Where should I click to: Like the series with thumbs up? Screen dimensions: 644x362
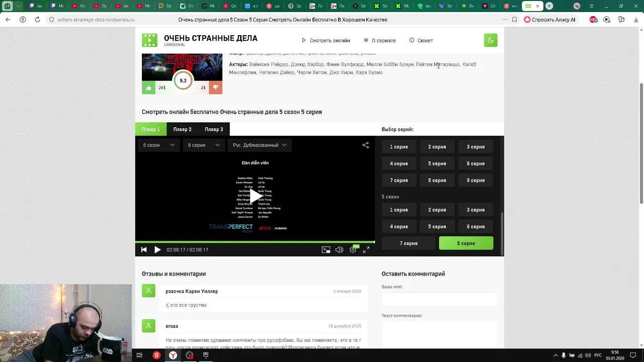pyautogui.click(x=148, y=87)
